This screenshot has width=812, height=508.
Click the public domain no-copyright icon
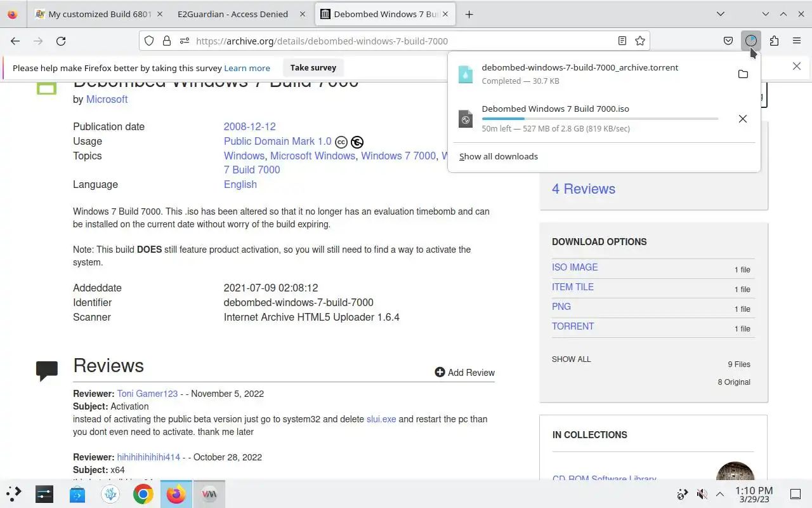[x=357, y=142]
